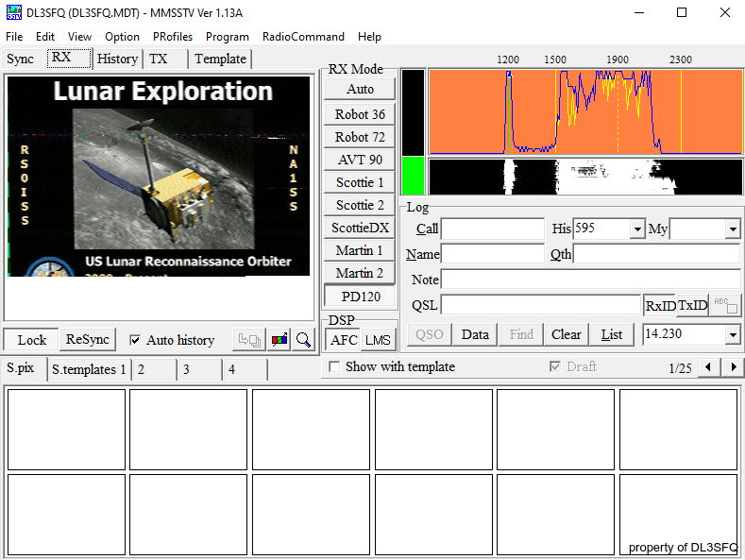Screen dimensions: 745x560
Task: Toggle the Lock button
Action: point(31,340)
